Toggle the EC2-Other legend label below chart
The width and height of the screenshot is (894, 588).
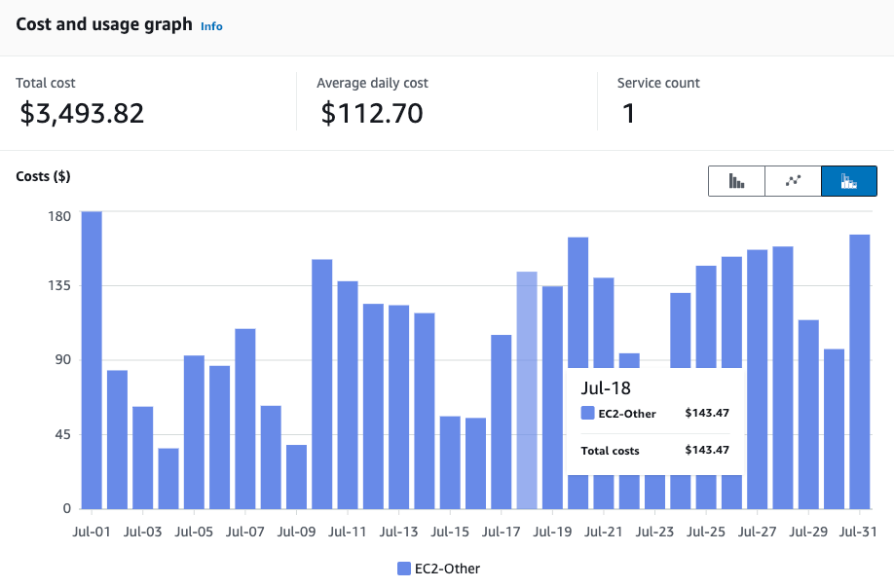pos(447,569)
